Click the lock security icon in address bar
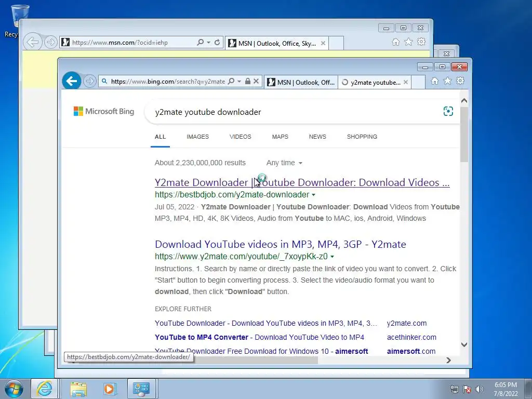Screen dimensions: 532x399 click(x=248, y=82)
